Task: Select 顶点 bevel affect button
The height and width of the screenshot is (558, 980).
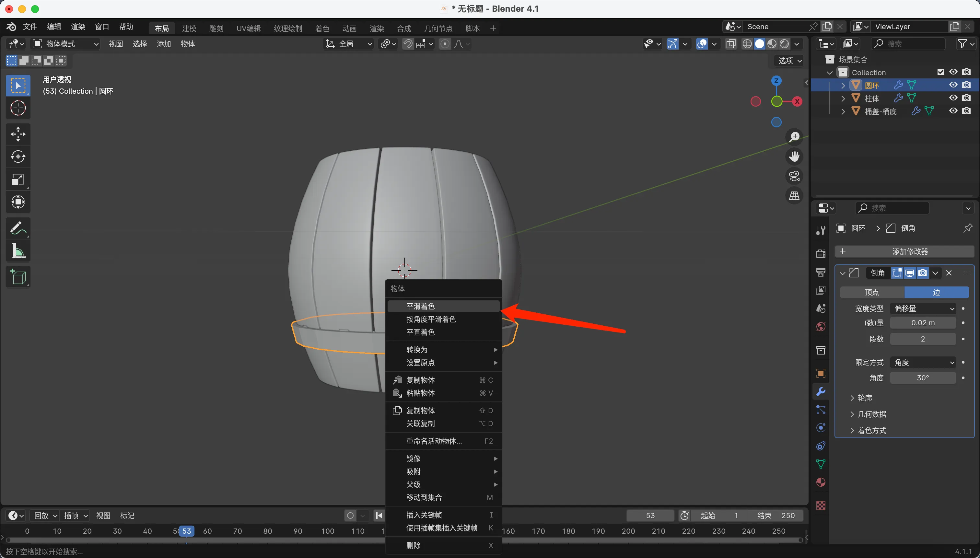Action: 871,292
